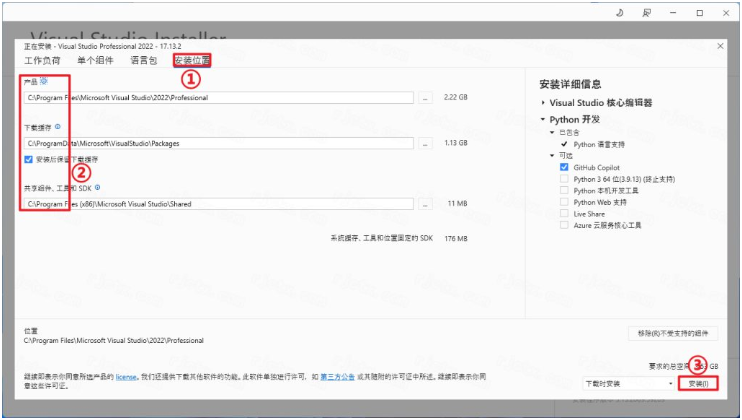This screenshot has width=742, height=420.
Task: Enable Python Web 支持 checkbox
Action: [564, 202]
